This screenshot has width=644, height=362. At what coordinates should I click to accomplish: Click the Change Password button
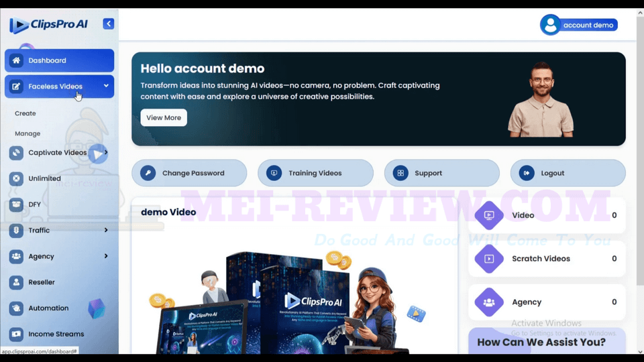point(189,173)
